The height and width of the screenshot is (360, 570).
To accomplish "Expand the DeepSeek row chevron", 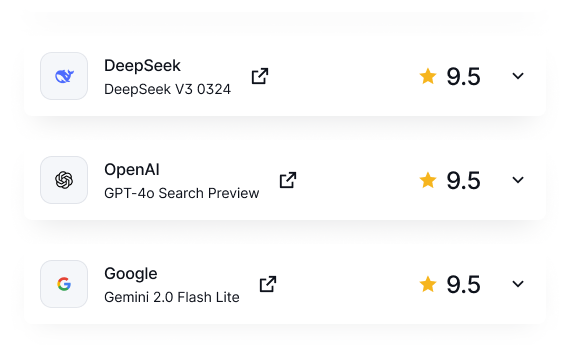I will [518, 76].
